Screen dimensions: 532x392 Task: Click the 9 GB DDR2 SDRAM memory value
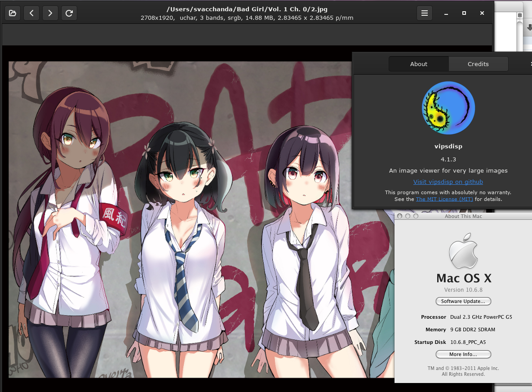473,330
